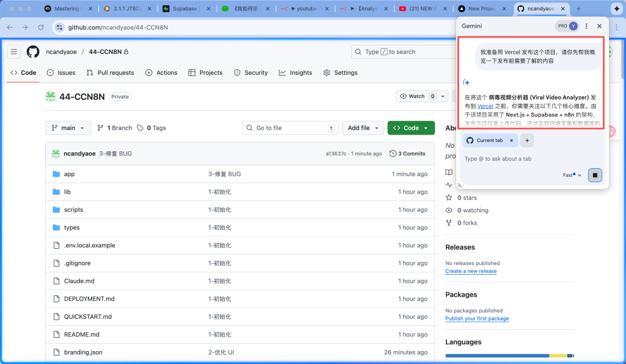
Task: View the 1 Branch link
Action: (x=115, y=128)
